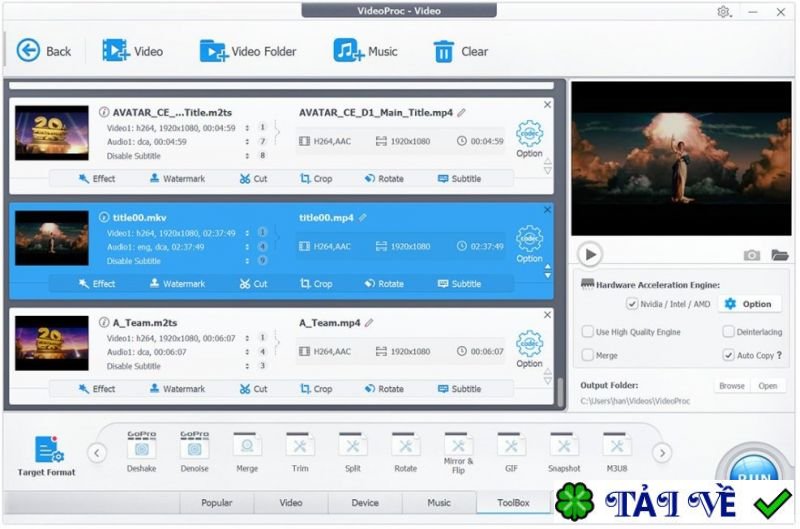
Task: Add Watermark to AVATAR_CE video
Action: 177,179
